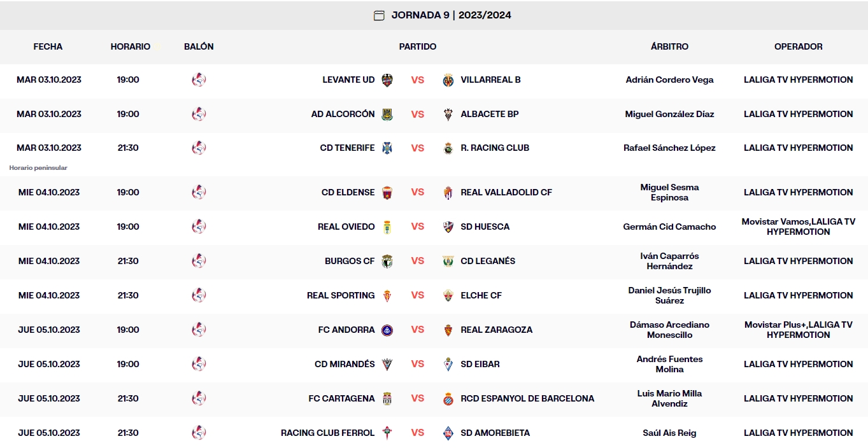Click the FECHA column header
The image size is (868, 448).
pyautogui.click(x=48, y=47)
